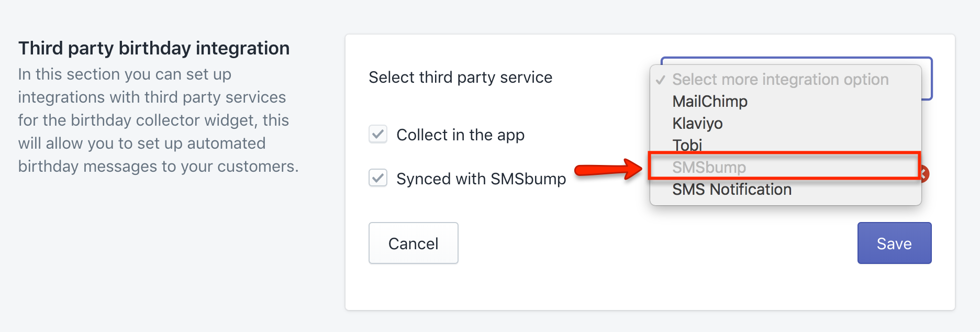Click the Third party birthday integration heading
This screenshot has width=980, height=332.
[154, 48]
